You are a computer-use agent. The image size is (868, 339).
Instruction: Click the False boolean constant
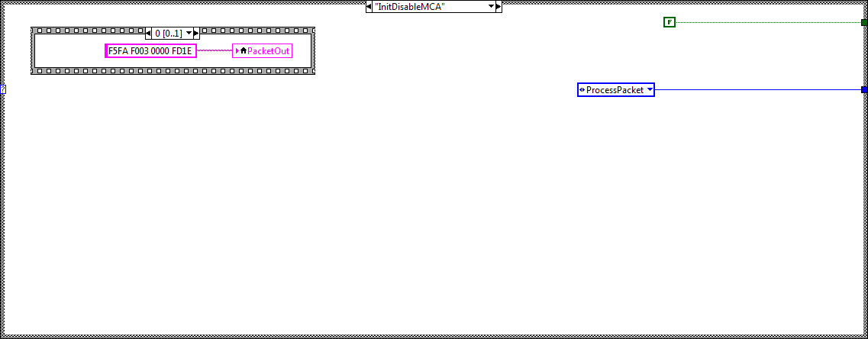click(x=670, y=22)
